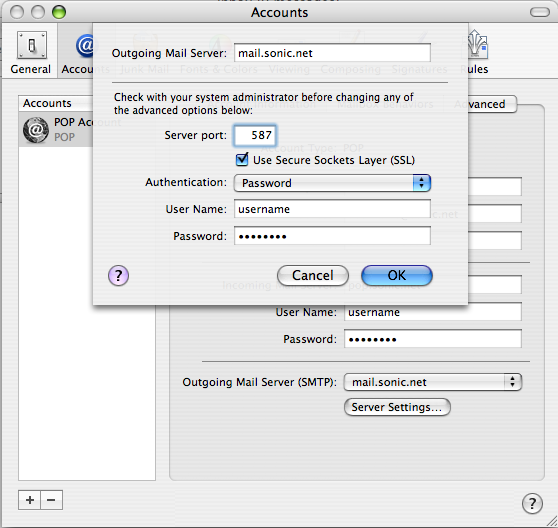
Task: Remove the selected account with minus button
Action: point(52,500)
